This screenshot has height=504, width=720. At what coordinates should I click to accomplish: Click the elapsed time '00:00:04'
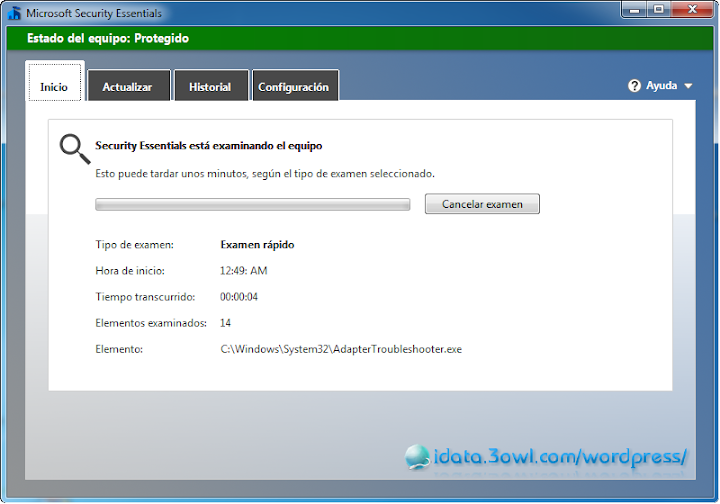tap(239, 297)
